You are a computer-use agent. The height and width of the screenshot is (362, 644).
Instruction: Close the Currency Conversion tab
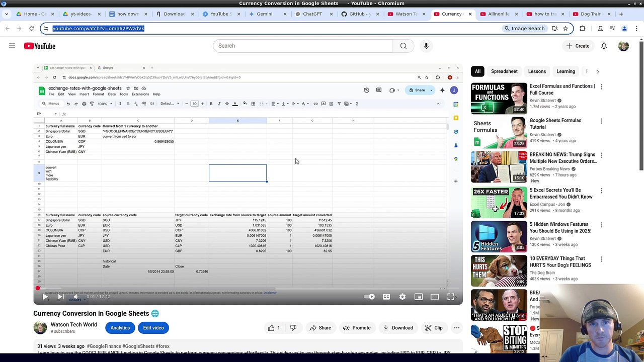[470, 14]
